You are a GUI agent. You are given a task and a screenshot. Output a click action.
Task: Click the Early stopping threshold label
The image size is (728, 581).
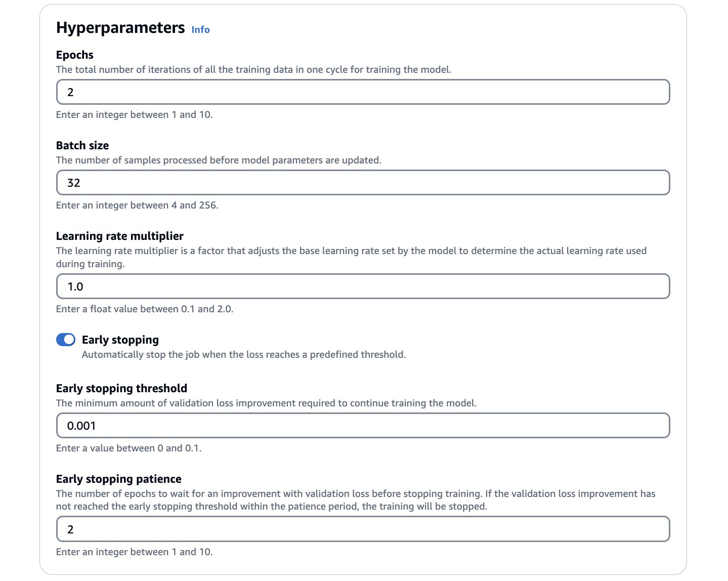[121, 389]
